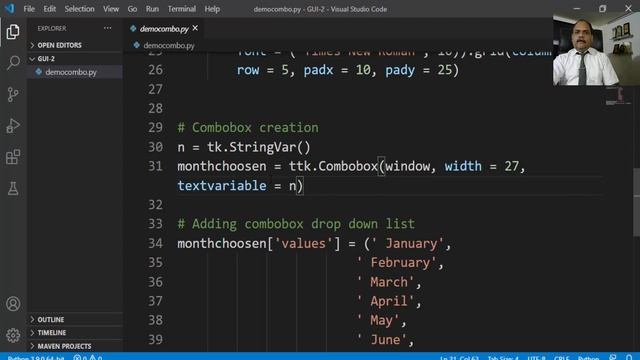Click the Python language mode status item

click(588, 358)
